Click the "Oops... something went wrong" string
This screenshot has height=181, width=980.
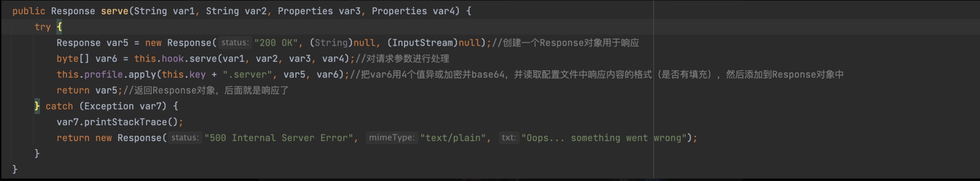(x=604, y=138)
